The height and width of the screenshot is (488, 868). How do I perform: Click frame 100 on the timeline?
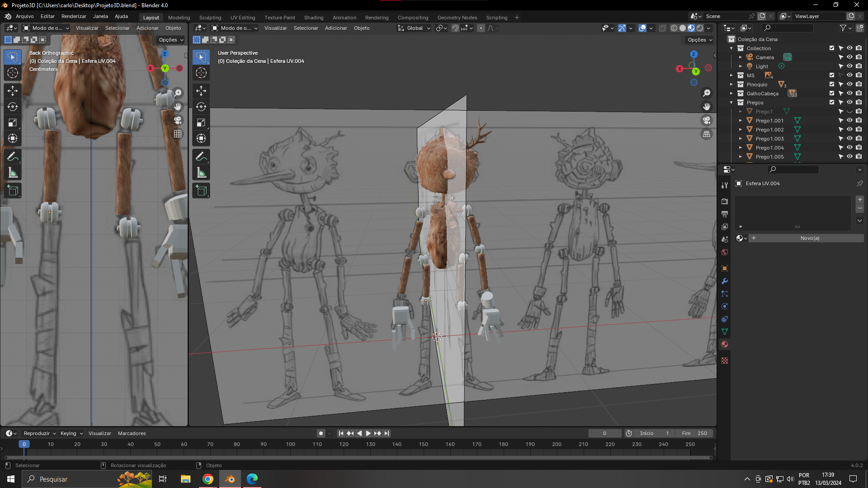[291, 444]
